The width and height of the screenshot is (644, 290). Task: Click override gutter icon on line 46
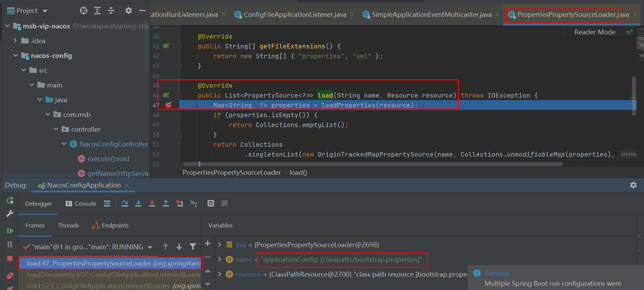tap(166, 95)
